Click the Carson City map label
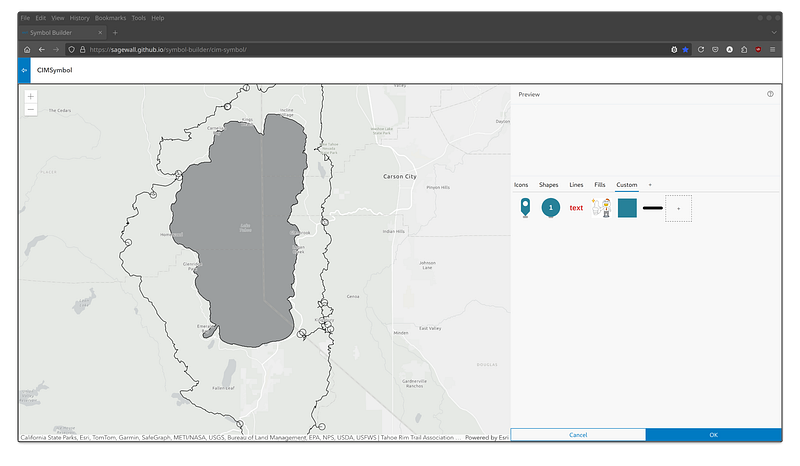The image size is (800, 466). [399, 176]
